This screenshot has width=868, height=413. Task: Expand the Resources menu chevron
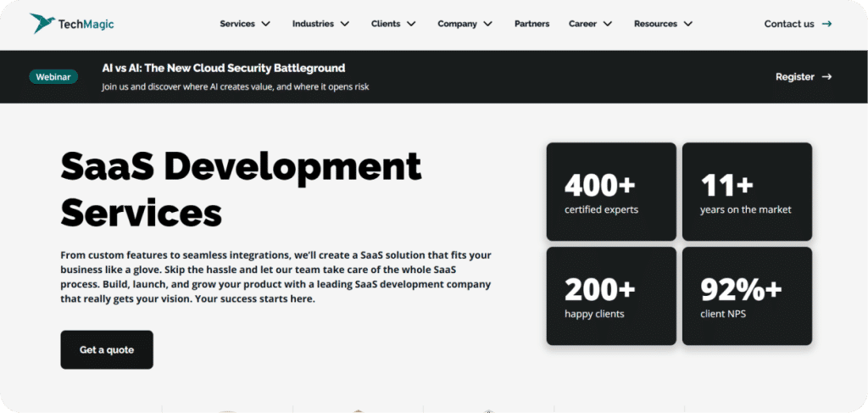(x=687, y=24)
